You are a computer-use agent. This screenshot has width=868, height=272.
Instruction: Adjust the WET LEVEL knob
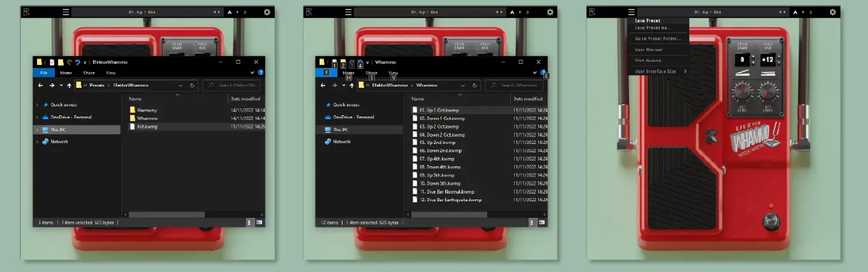coord(742,94)
